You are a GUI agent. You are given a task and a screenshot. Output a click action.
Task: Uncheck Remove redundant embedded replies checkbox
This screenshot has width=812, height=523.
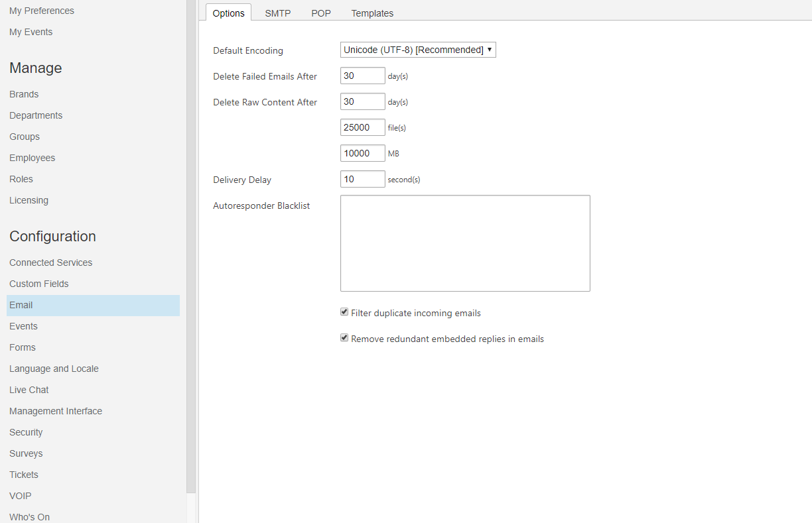344,338
